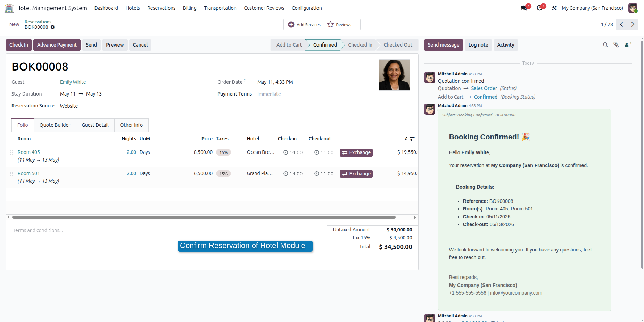Screen dimensions: 644x322
Task: Click the Advance Payment button
Action: [x=57, y=45]
